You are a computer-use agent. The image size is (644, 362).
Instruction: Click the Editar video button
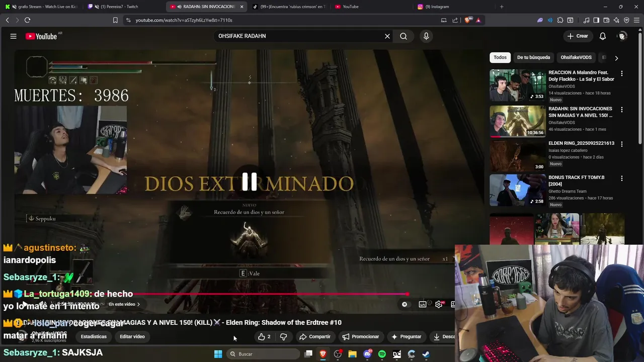(x=132, y=337)
